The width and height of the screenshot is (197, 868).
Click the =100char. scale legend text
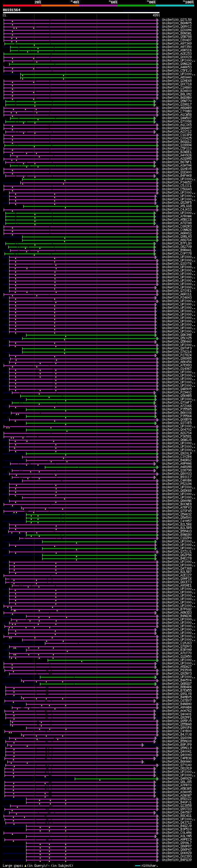[149, 866]
